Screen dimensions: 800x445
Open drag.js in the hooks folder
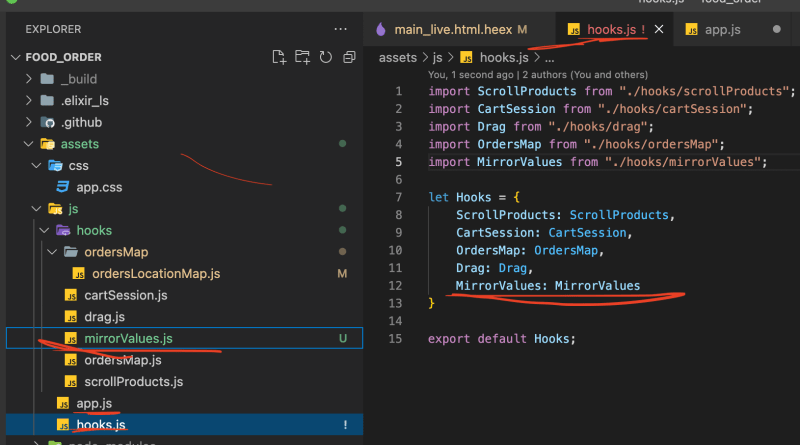point(104,317)
